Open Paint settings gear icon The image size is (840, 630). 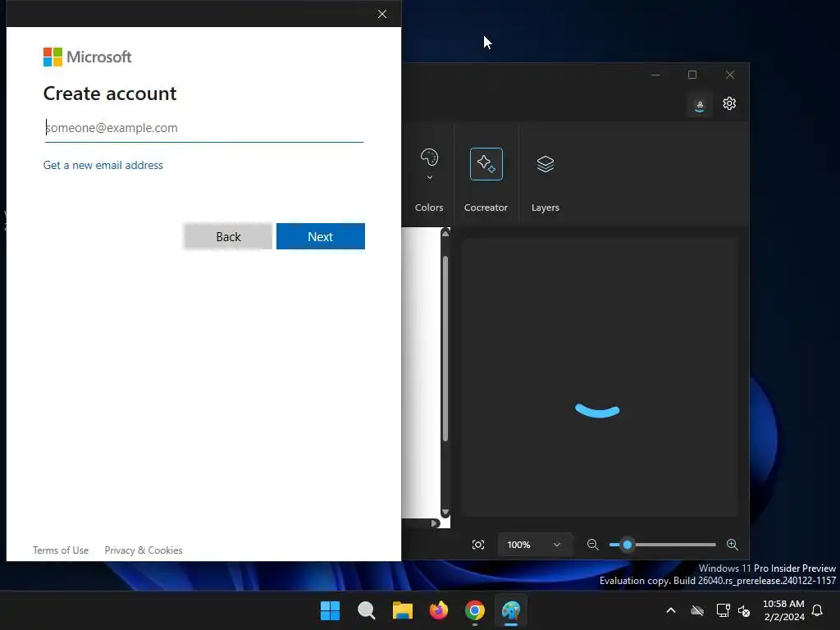pyautogui.click(x=729, y=103)
